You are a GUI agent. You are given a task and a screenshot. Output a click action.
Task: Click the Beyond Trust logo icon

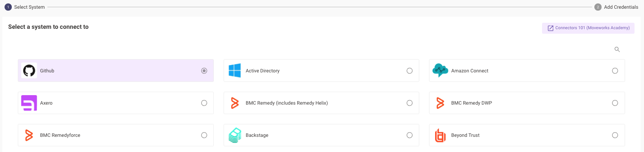440,135
